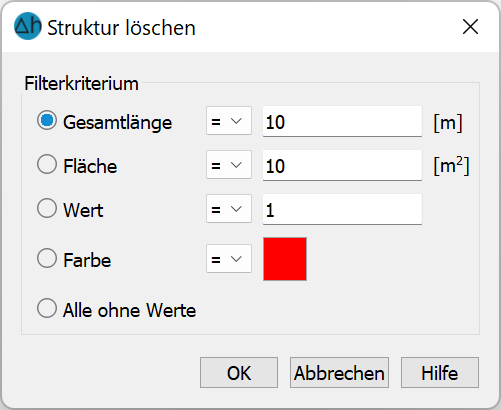Open the red Farbe color swatch

[x=285, y=259]
